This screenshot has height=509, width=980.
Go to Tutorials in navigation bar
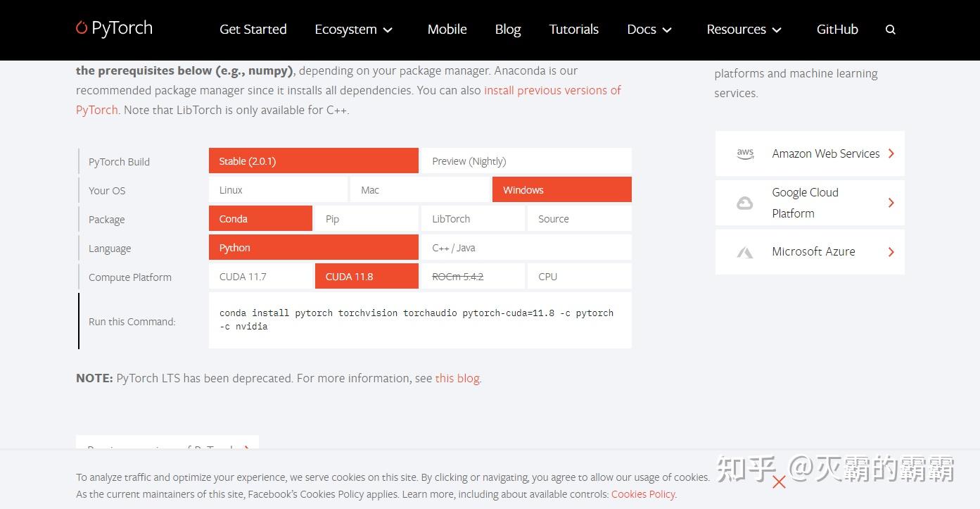(x=573, y=30)
